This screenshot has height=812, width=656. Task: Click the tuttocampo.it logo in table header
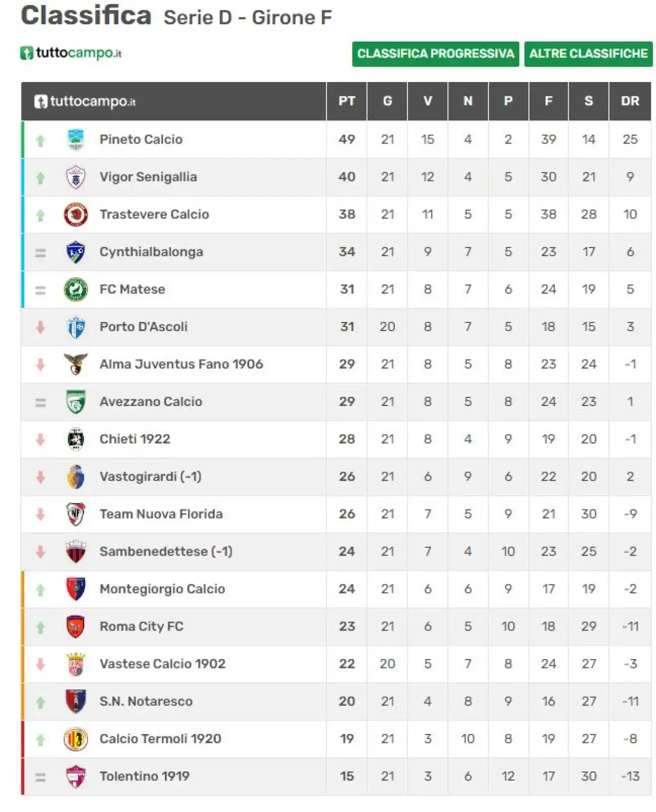tap(85, 101)
